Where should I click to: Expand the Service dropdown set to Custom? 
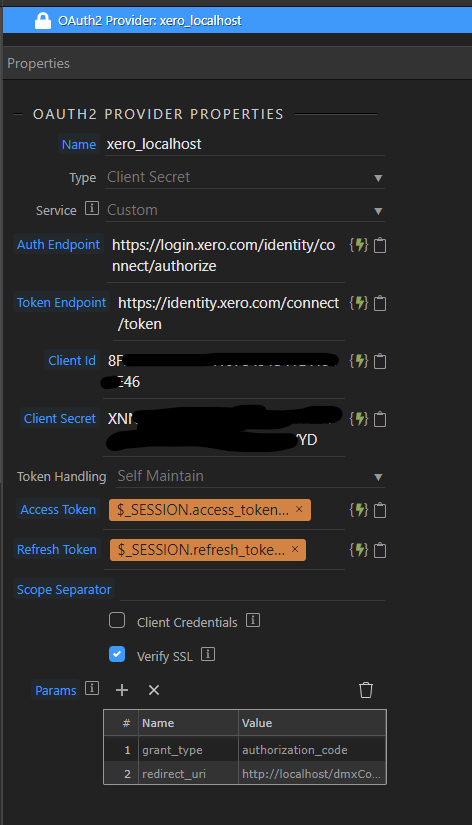point(245,210)
